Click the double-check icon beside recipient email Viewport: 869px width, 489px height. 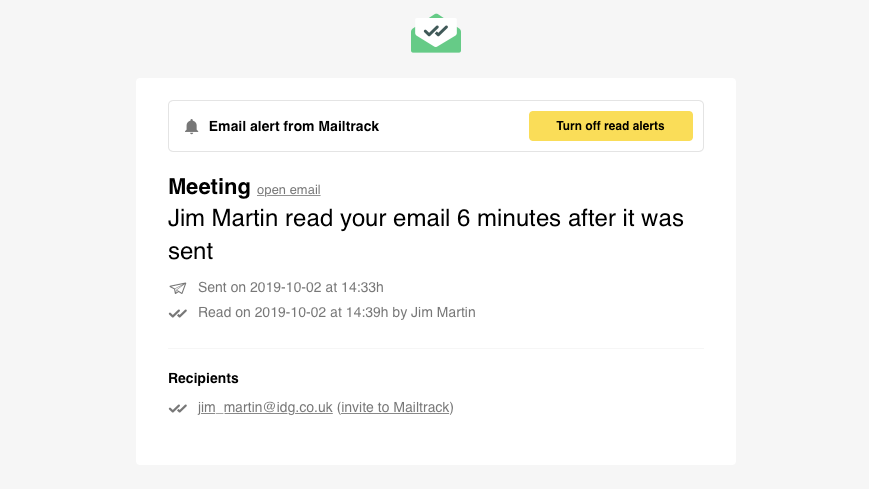pyautogui.click(x=178, y=409)
